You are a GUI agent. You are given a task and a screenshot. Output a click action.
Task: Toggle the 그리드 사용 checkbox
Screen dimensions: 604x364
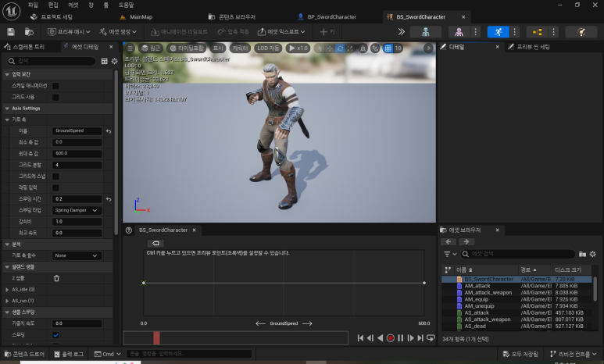click(x=55, y=97)
